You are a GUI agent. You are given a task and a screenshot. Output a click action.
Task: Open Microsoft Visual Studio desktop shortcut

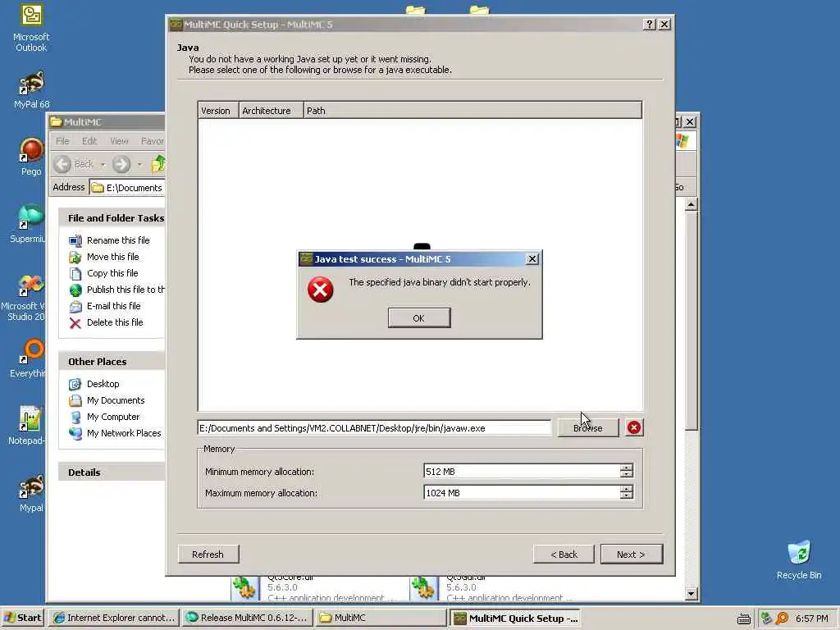(x=25, y=298)
